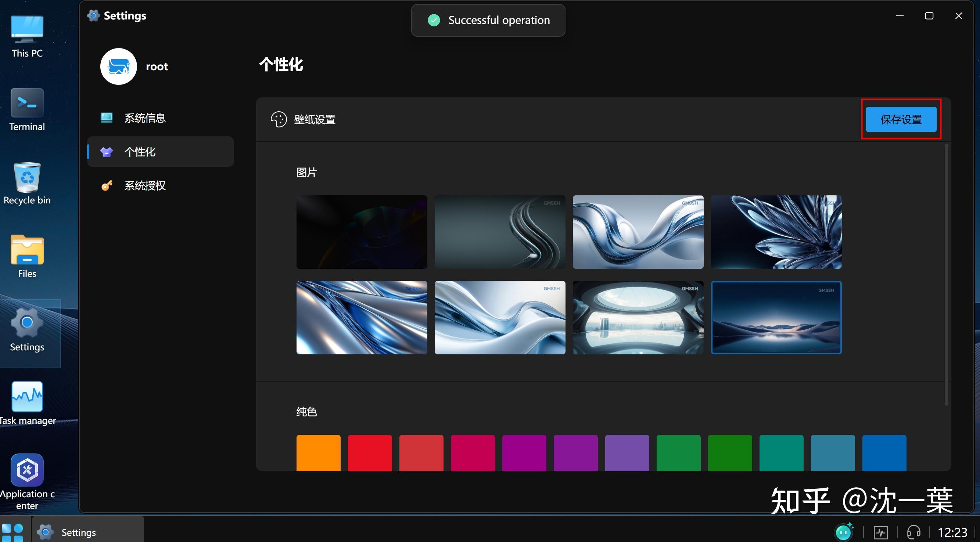Click the start menu button
Viewport: 980px width, 542px height.
(x=12, y=532)
